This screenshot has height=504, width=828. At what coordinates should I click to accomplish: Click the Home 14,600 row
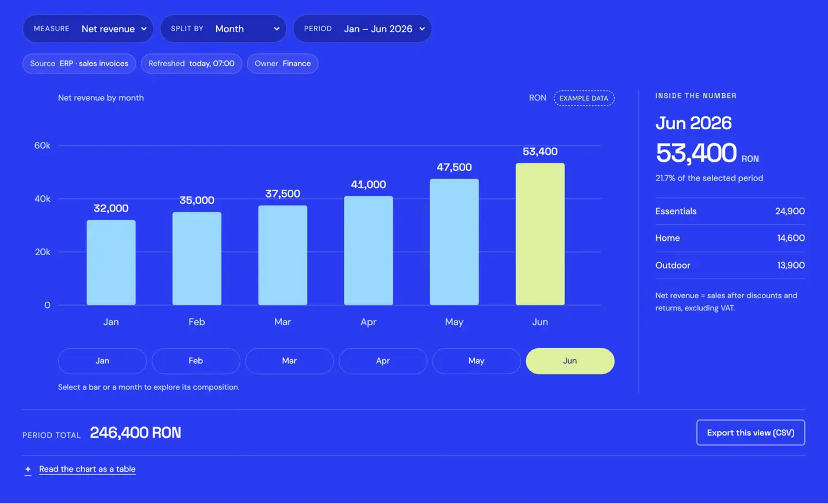click(x=730, y=238)
